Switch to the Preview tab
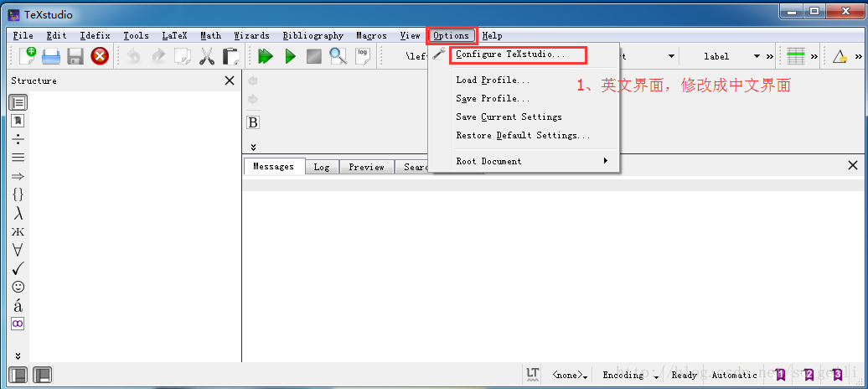The image size is (868, 389). pyautogui.click(x=366, y=167)
